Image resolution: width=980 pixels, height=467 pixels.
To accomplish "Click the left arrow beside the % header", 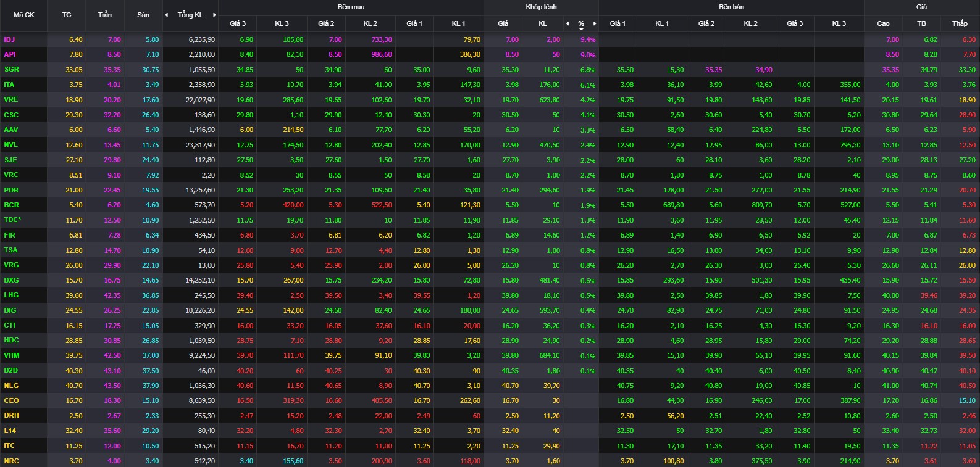I will pyautogui.click(x=567, y=23).
